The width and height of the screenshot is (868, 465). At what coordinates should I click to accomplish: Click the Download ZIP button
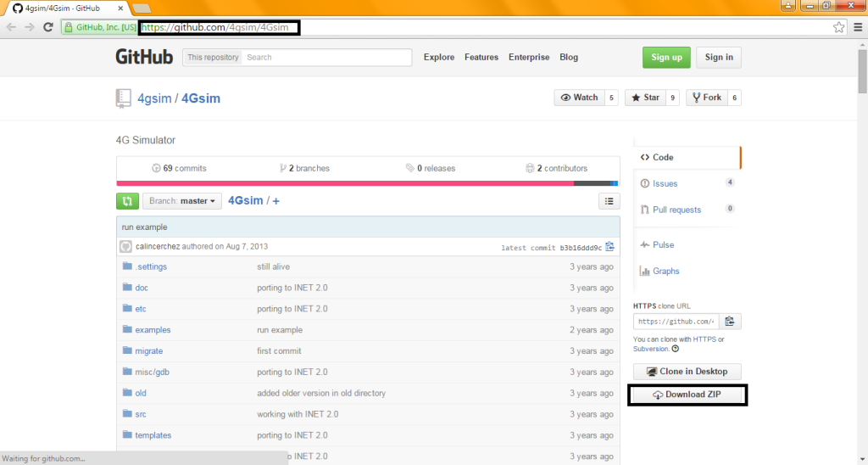[x=687, y=395]
